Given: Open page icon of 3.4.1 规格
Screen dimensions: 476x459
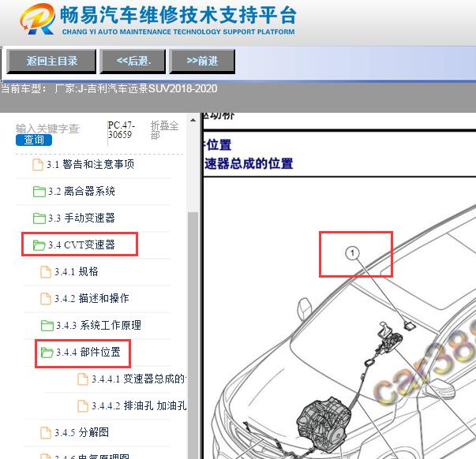Looking at the screenshot, I should click(x=46, y=272).
